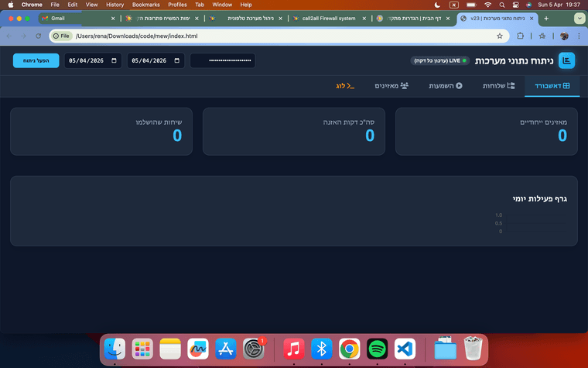Open the Bookmarks menu
This screenshot has height=368, width=588.
coord(146,5)
